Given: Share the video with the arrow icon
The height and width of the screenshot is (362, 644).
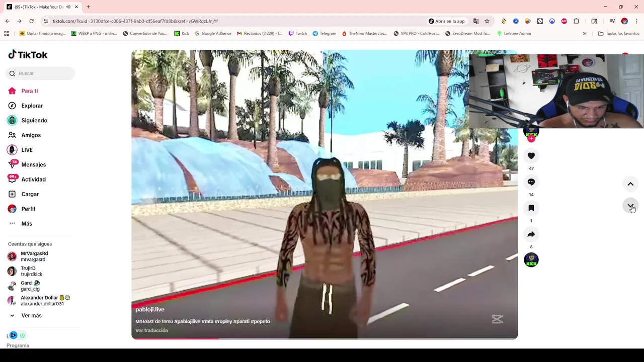Looking at the screenshot, I should (531, 234).
